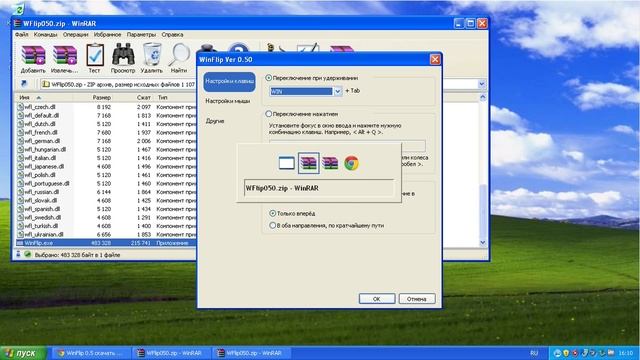
Task: Click the status text Выбрано: 483 328 байт
Action: [77, 255]
